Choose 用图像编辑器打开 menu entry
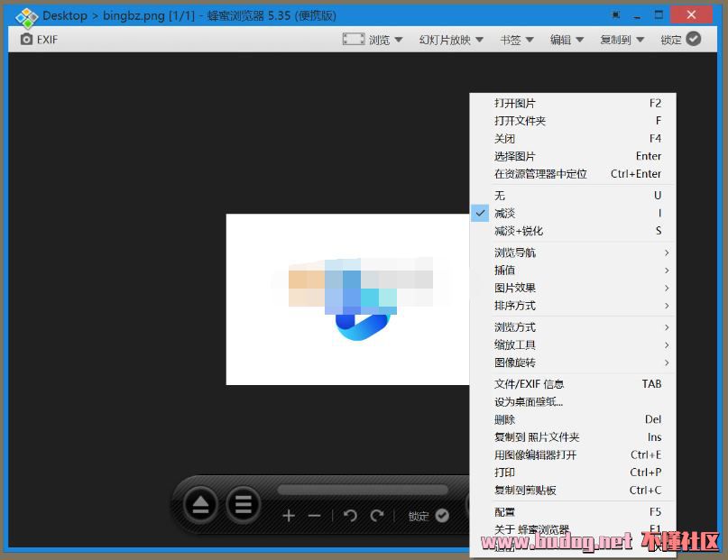Screen dimensions: 728x560 [573, 454]
